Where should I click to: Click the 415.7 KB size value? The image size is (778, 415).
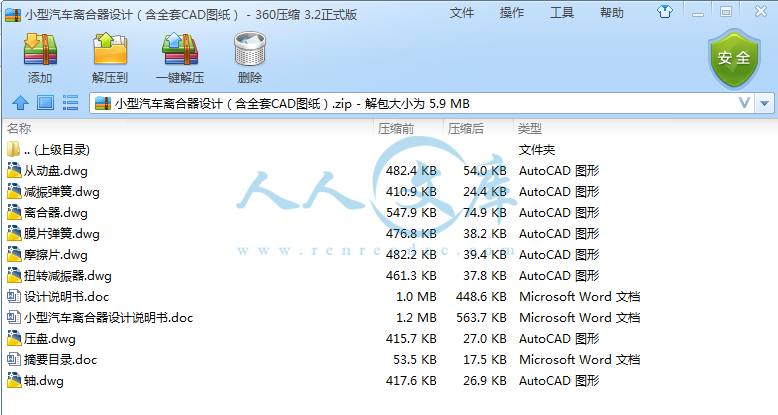point(411,339)
